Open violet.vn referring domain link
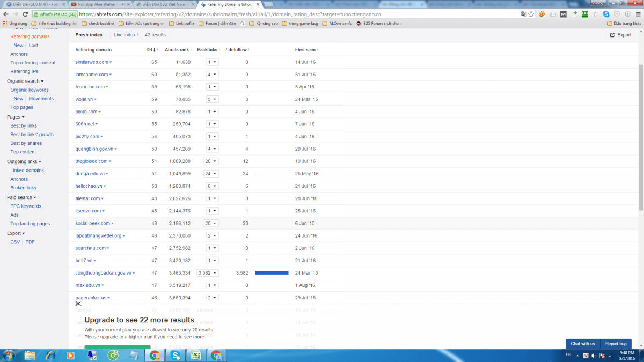 click(x=84, y=99)
